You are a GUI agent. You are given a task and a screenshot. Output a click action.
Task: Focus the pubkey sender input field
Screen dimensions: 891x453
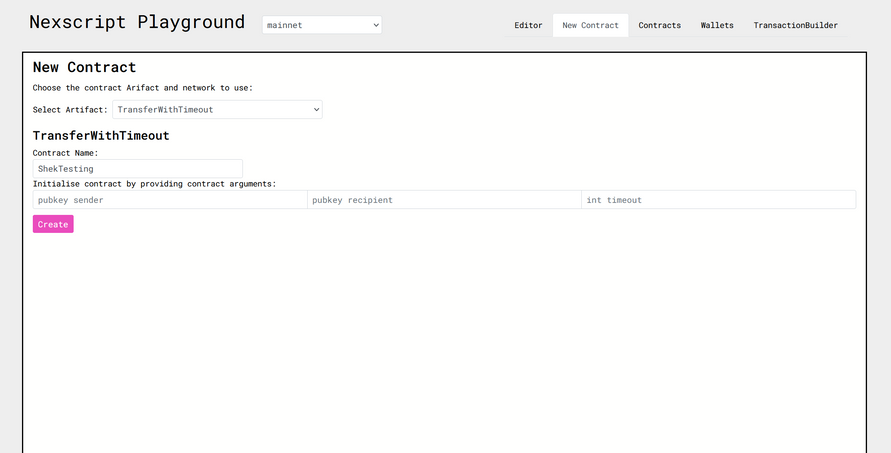tap(169, 200)
